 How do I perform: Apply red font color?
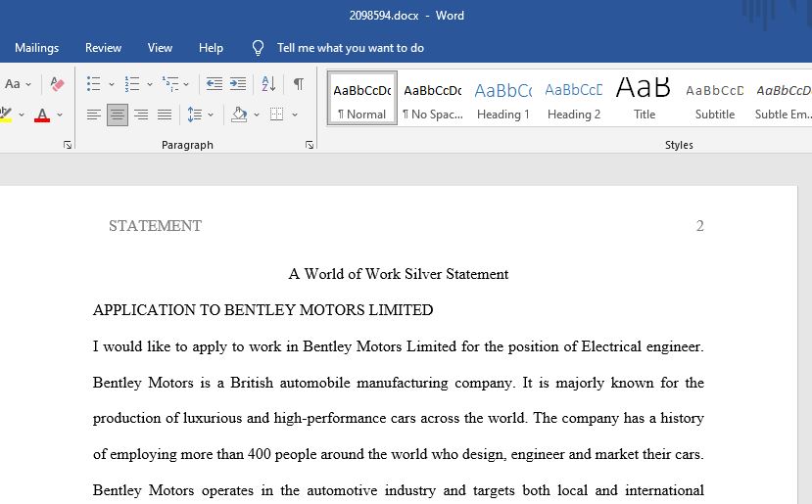pyautogui.click(x=42, y=115)
